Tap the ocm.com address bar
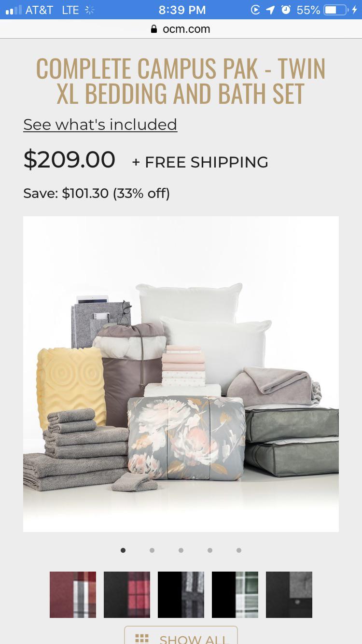 click(181, 29)
